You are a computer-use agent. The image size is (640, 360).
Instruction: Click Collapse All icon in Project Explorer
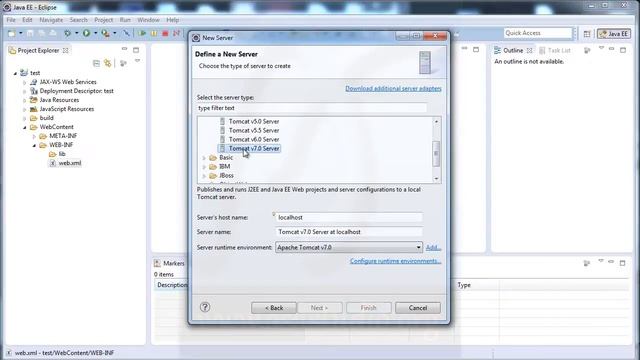[x=96, y=63]
